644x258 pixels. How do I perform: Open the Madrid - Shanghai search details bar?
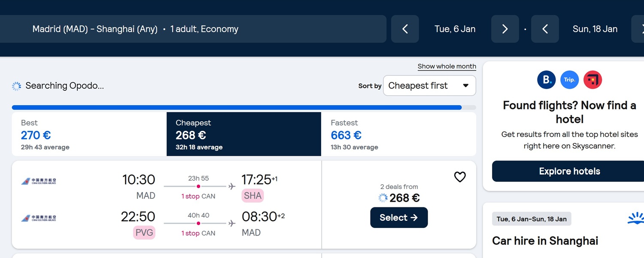click(x=193, y=29)
